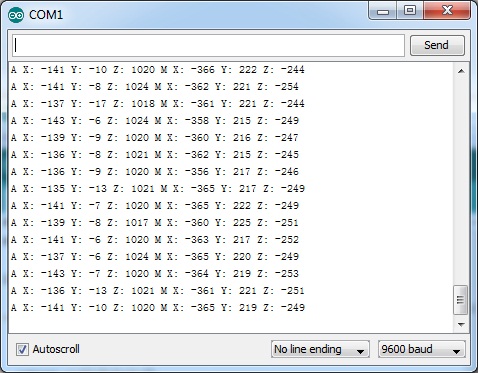The image size is (478, 373).
Task: Open the No line ending dropdown
Action: (320, 349)
